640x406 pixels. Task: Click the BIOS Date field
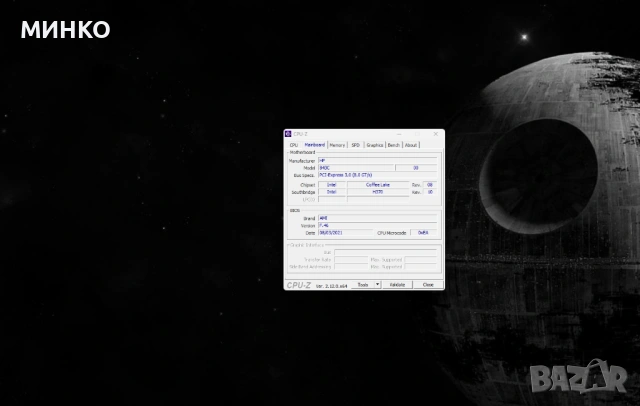(x=346, y=233)
